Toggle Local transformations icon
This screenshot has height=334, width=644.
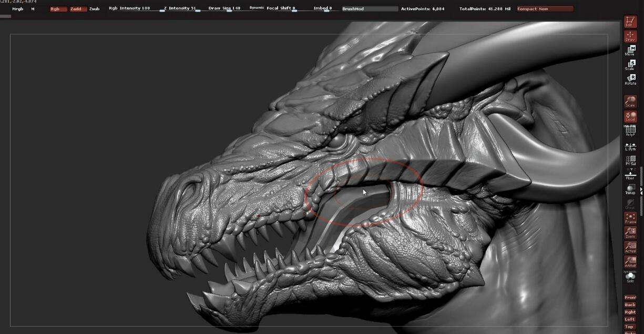(x=630, y=116)
